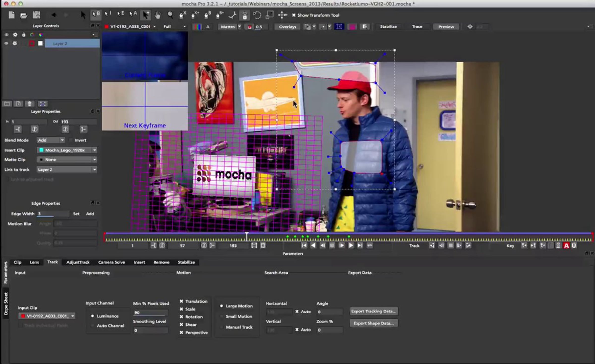
Task: Click the white matte color swatch on Layer 2
Action: click(x=40, y=44)
